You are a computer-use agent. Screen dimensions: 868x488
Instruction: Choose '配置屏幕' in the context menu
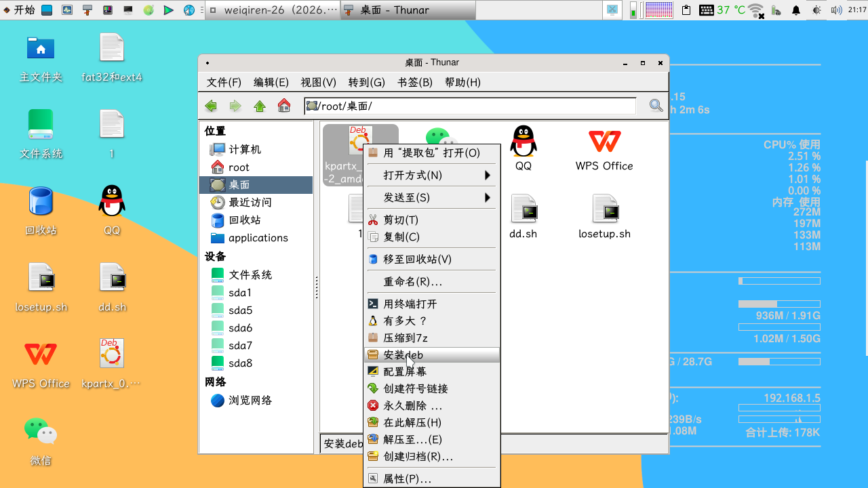pyautogui.click(x=432, y=371)
